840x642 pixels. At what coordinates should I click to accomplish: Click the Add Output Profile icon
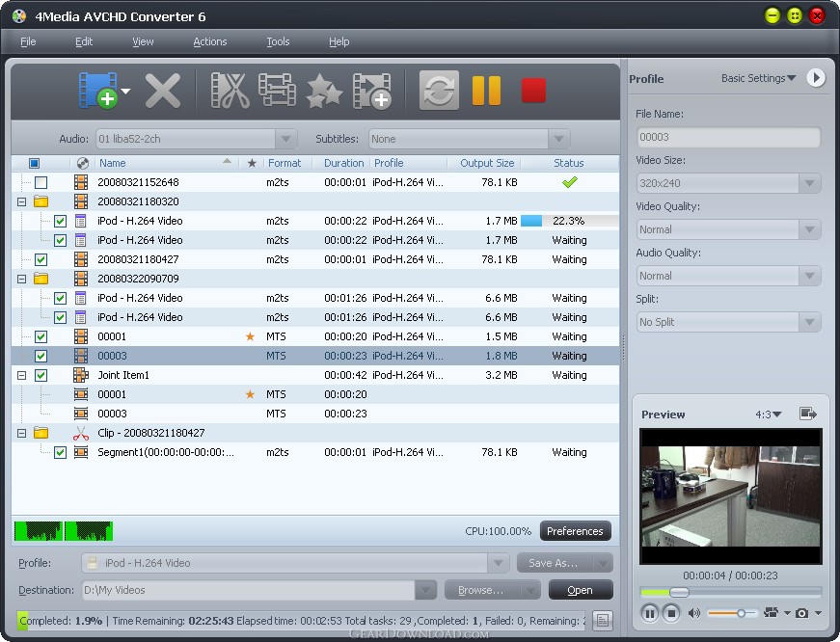[x=372, y=91]
